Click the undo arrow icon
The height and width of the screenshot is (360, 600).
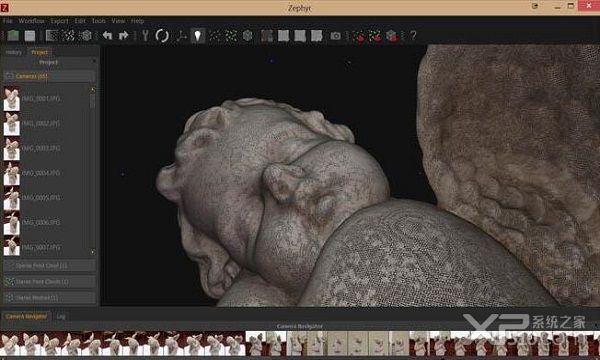coord(108,36)
